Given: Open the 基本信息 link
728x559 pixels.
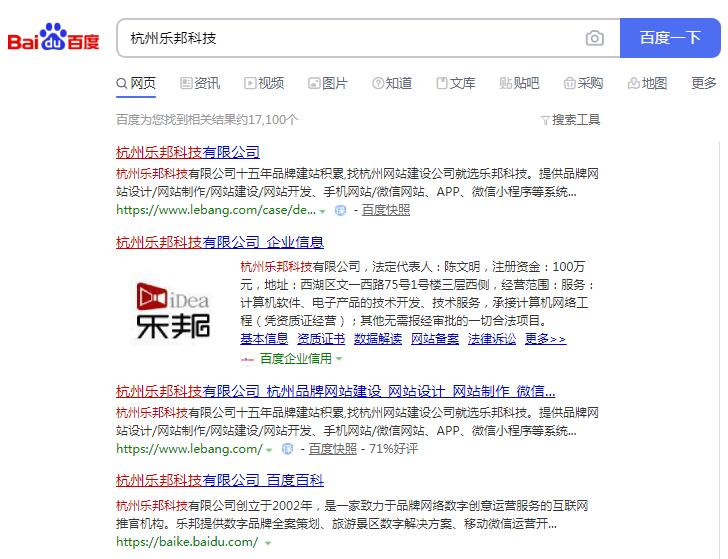Looking at the screenshot, I should tap(264, 339).
